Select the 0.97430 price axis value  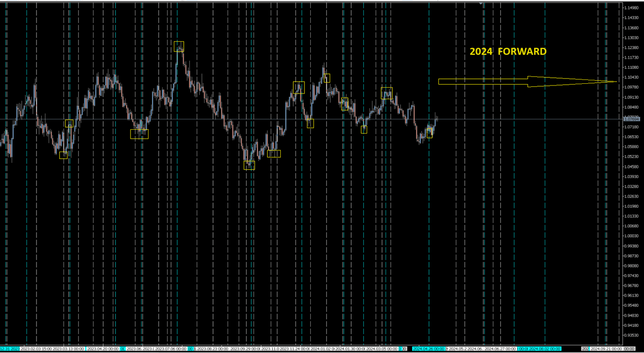[632, 276]
